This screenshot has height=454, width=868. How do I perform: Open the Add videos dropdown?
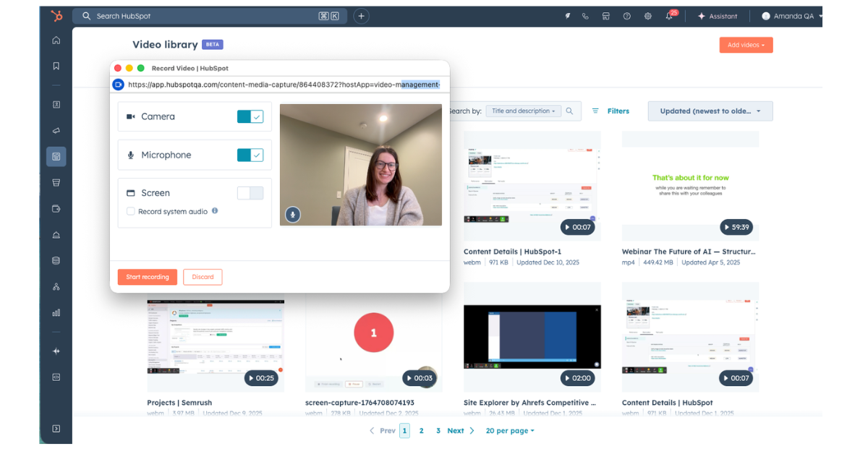(746, 44)
